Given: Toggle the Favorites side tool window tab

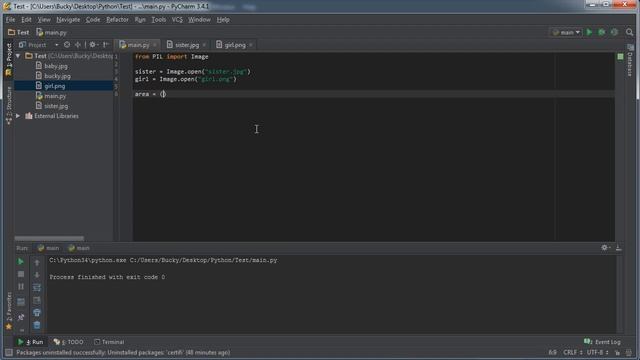Looking at the screenshot, I should tap(9, 311).
